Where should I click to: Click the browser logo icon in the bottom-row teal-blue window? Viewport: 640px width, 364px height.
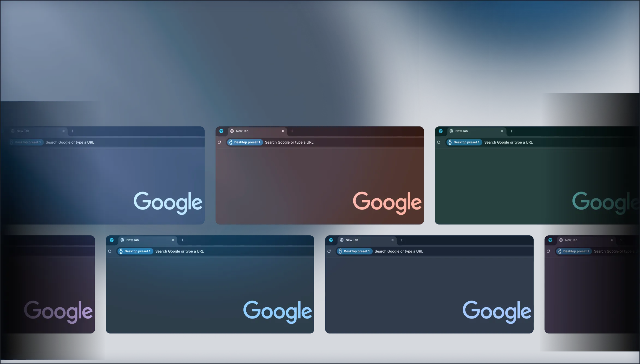(112, 240)
